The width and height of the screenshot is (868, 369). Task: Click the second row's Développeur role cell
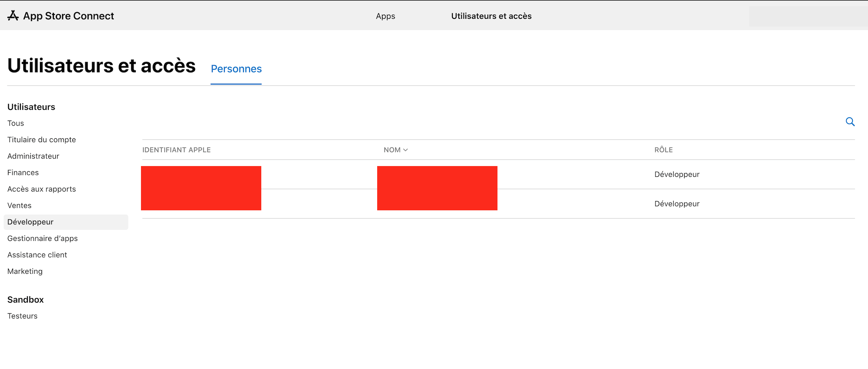point(677,204)
